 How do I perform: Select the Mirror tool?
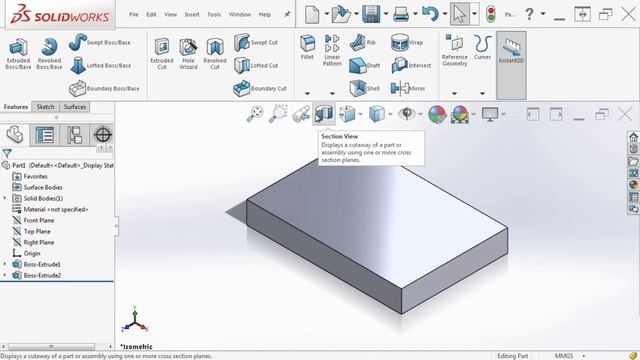[x=408, y=88]
